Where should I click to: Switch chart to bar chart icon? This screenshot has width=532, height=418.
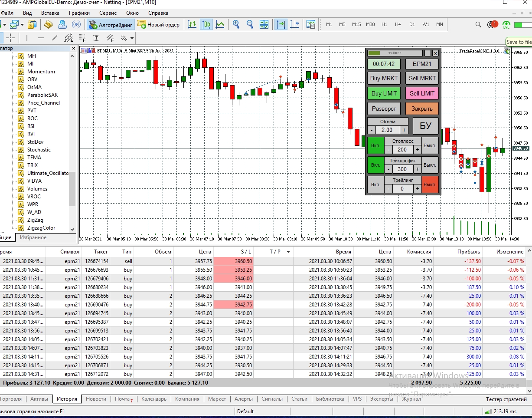coord(192,25)
